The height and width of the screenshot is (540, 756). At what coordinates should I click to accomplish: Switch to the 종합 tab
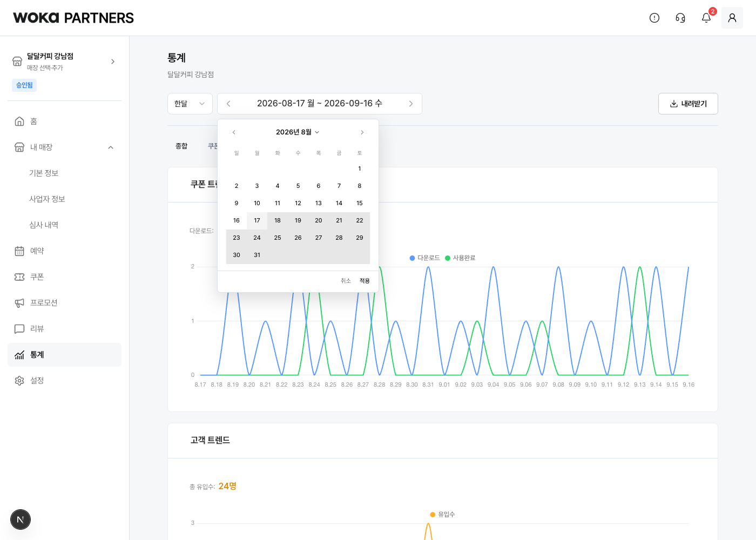181,146
